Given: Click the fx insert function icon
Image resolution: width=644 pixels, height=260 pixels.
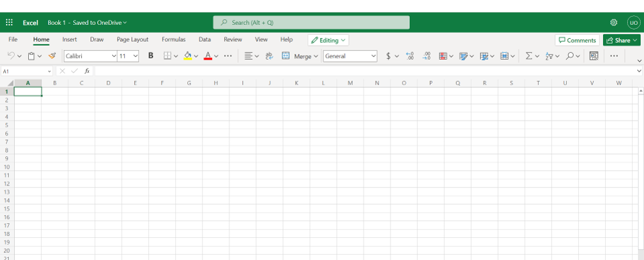Looking at the screenshot, I should [87, 71].
